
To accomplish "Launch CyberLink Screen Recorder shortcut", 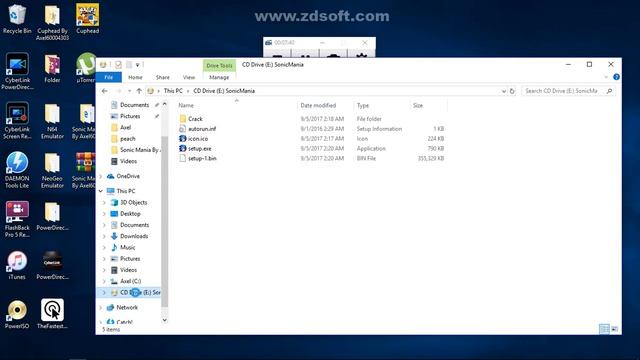I will [x=17, y=121].
